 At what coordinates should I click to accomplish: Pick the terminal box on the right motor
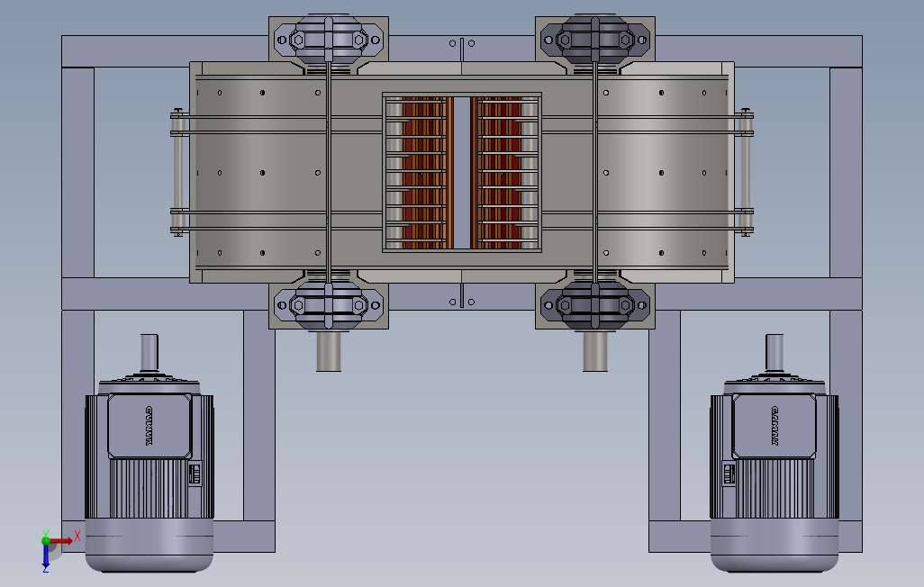pyautogui.click(x=775, y=426)
